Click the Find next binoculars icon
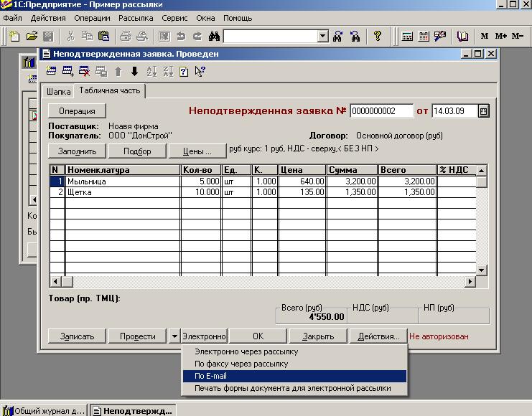This screenshot has width=532, height=416. coord(337,36)
